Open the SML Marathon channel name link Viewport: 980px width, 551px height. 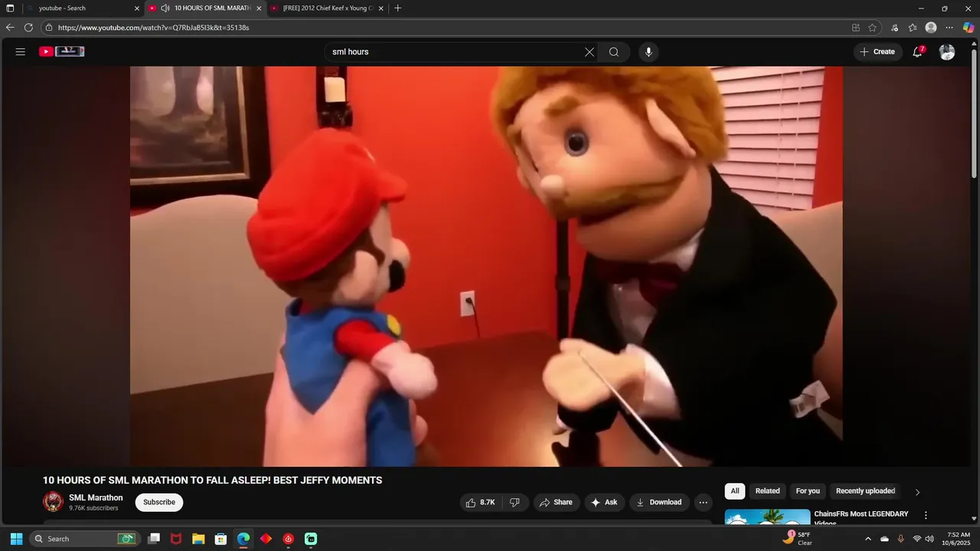pyautogui.click(x=96, y=497)
